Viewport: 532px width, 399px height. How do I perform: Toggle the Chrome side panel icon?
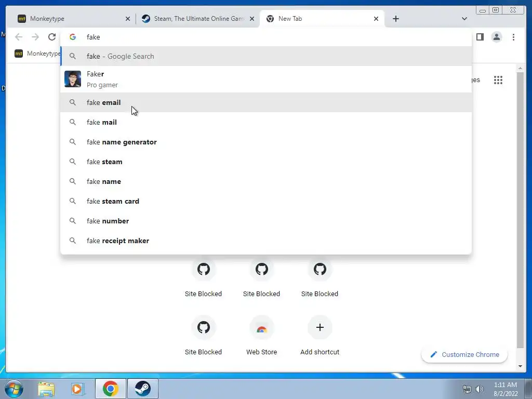pos(480,37)
